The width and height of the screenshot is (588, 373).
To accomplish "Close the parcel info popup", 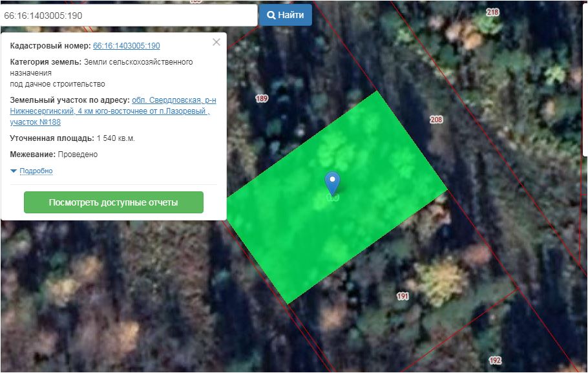I will point(216,42).
